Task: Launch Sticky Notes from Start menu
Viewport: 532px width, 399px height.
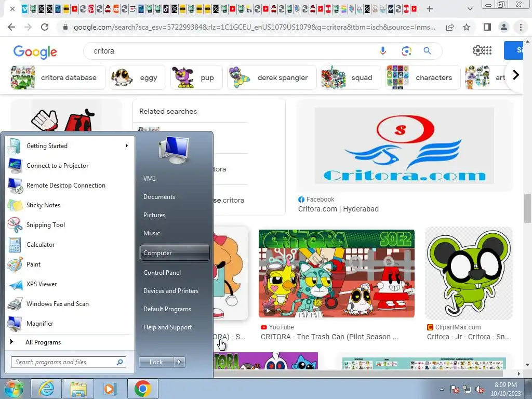Action: point(70,205)
